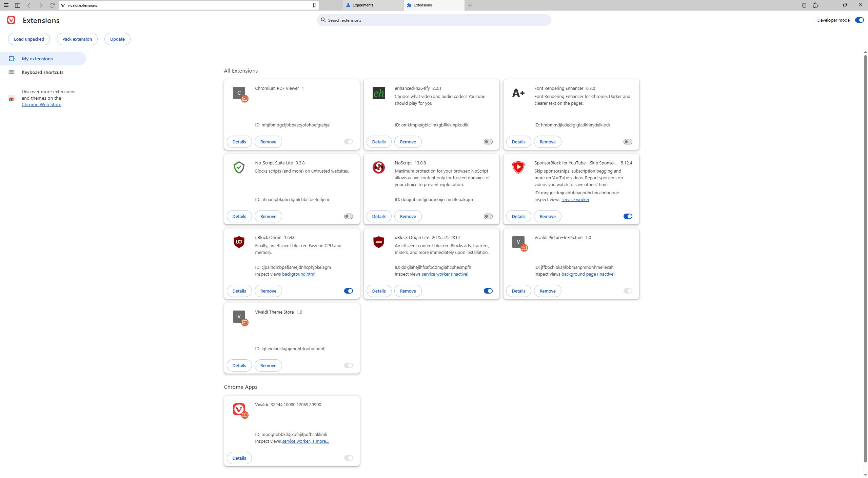
Task: Open uBlock Origin background.html link
Action: [298, 274]
